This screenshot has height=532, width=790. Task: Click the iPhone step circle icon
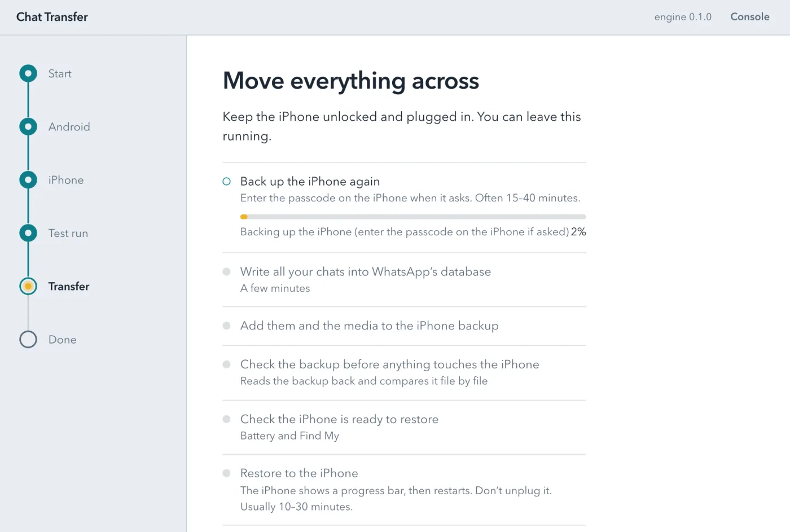[28, 180]
